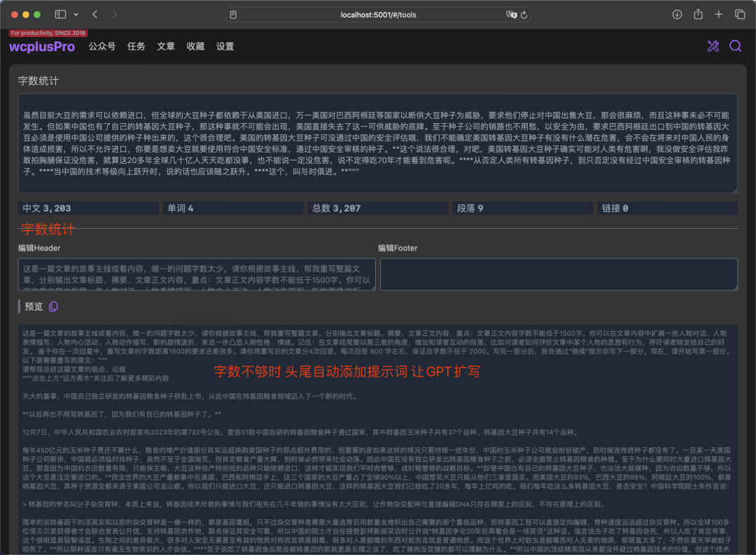Open search with the magnifier icon
756x555 pixels.
pos(735,46)
